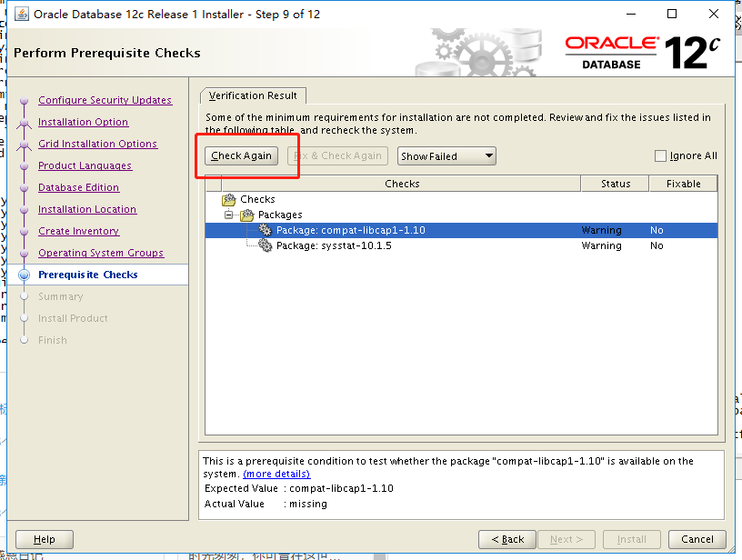Click the Fixable No cell for compat-libcap1

[x=657, y=230]
